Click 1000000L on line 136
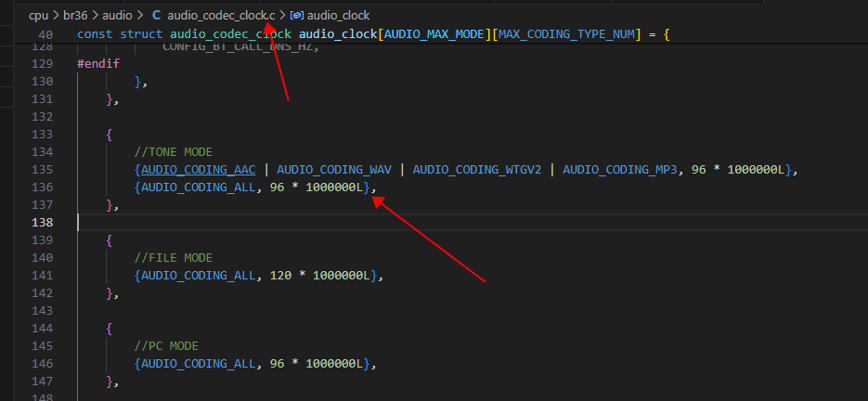Image resolution: width=868 pixels, height=401 pixels. point(334,188)
